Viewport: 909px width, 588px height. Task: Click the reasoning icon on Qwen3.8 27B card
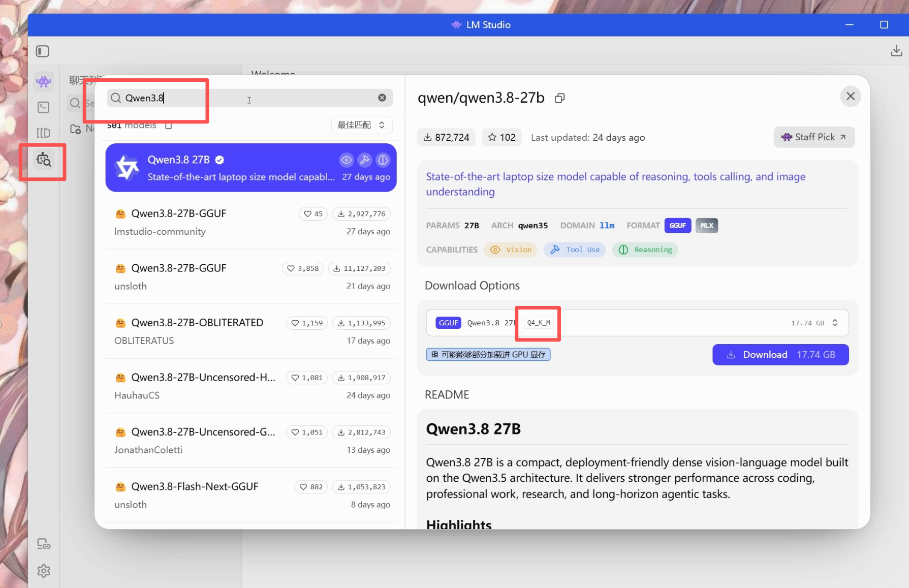(383, 160)
